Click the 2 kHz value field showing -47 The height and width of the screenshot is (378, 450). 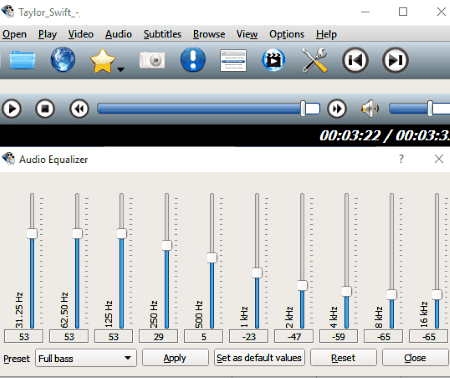pos(294,336)
